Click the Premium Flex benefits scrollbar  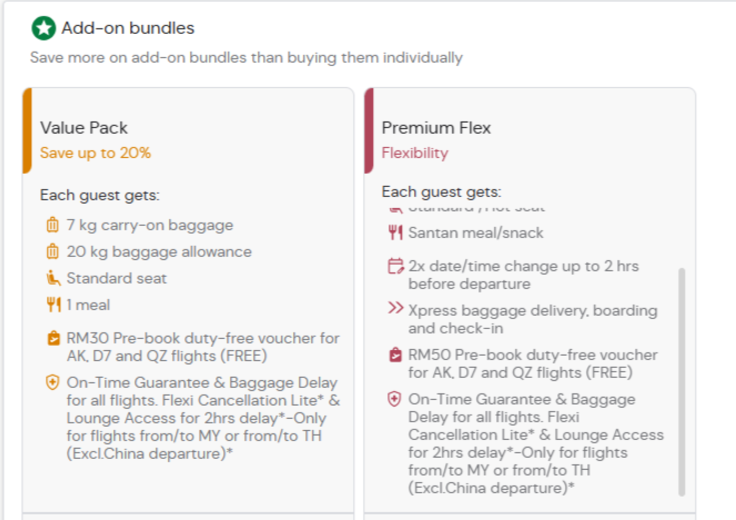click(682, 380)
